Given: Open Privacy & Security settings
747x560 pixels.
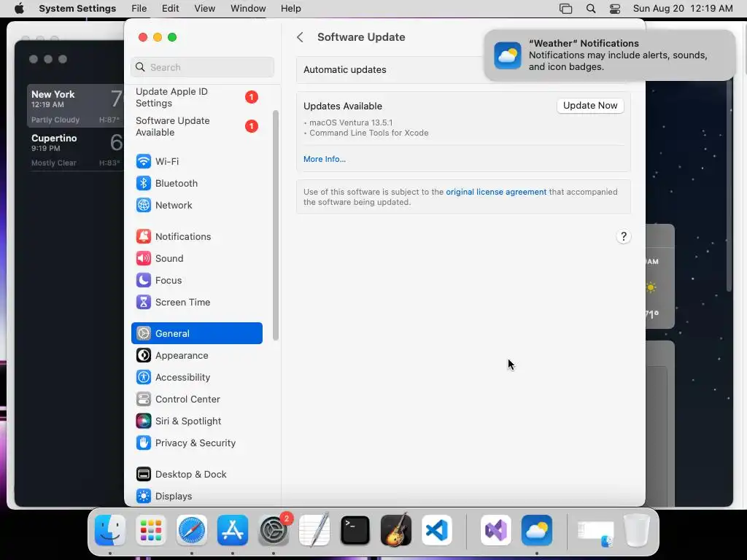Looking at the screenshot, I should [x=197, y=443].
